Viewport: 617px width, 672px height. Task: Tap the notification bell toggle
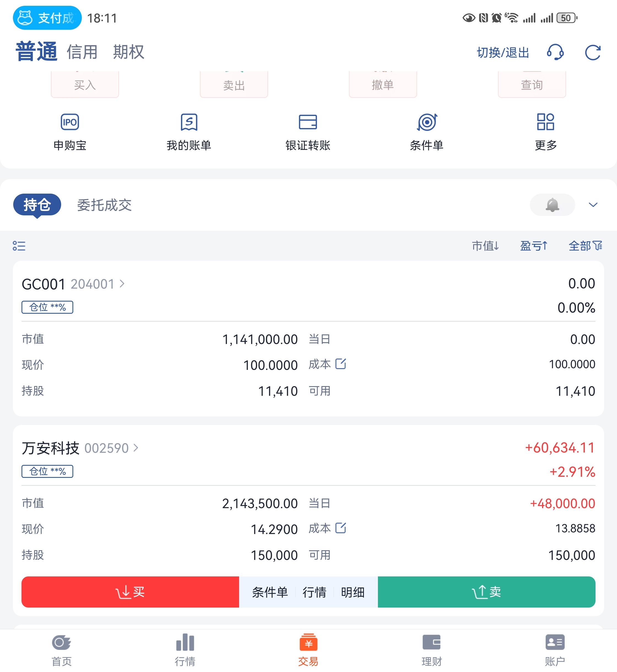point(552,205)
